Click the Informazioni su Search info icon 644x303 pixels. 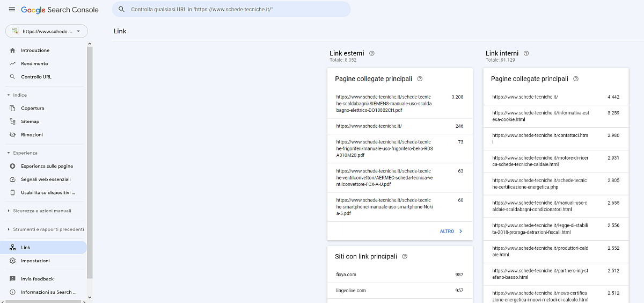[12, 292]
